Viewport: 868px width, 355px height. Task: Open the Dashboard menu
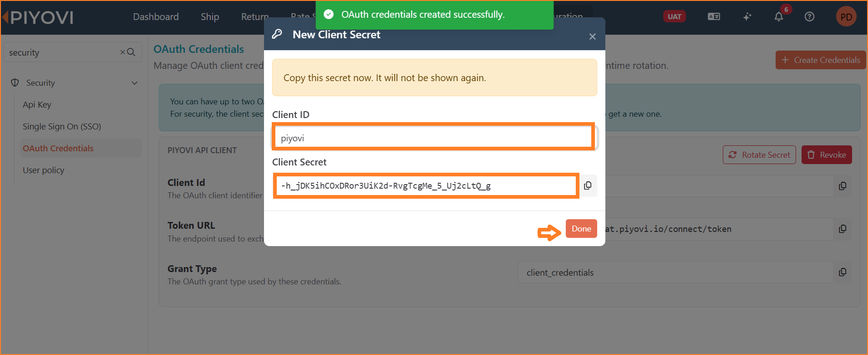click(x=156, y=17)
